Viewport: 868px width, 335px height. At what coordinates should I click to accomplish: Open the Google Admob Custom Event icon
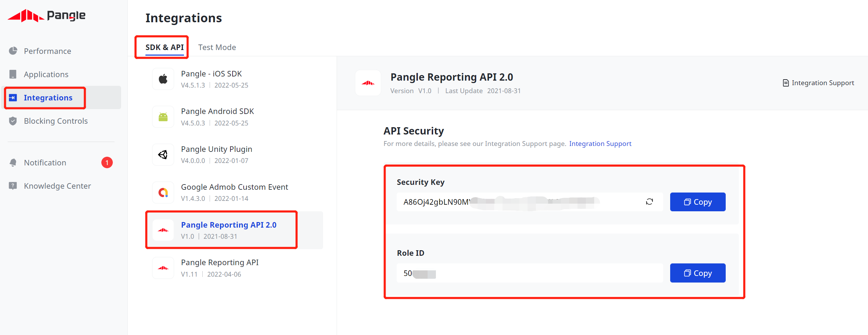pos(163,193)
